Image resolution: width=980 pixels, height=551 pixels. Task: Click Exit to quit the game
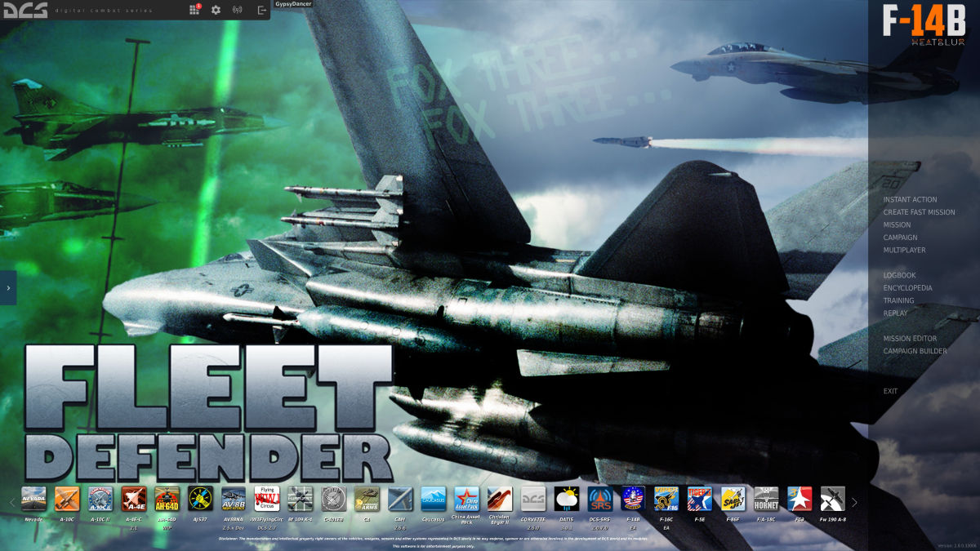[890, 391]
